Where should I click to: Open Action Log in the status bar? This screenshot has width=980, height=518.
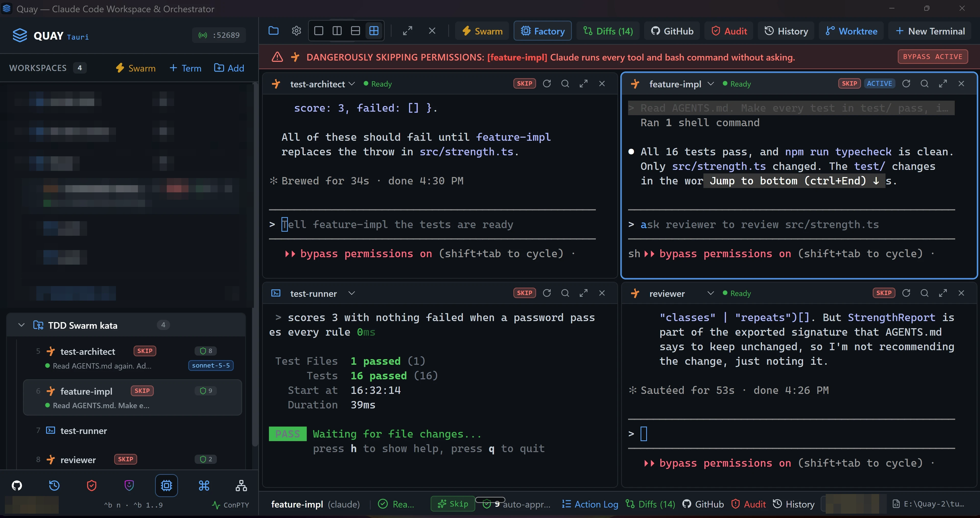[x=590, y=504]
